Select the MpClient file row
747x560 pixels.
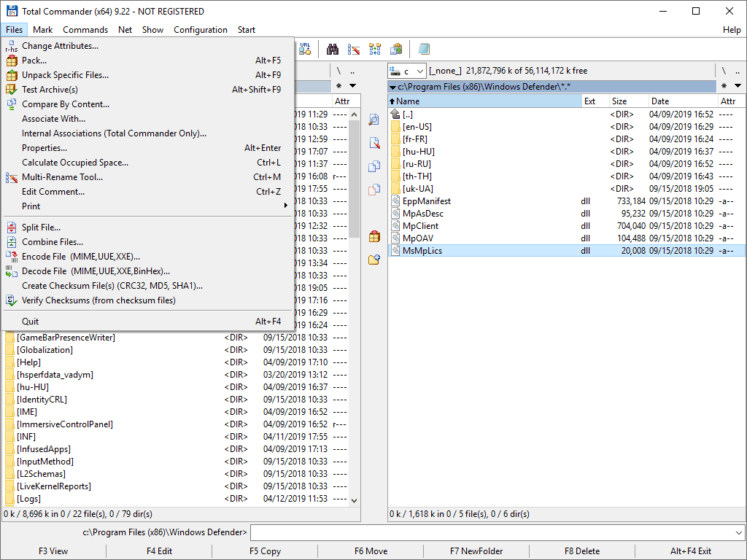point(567,226)
